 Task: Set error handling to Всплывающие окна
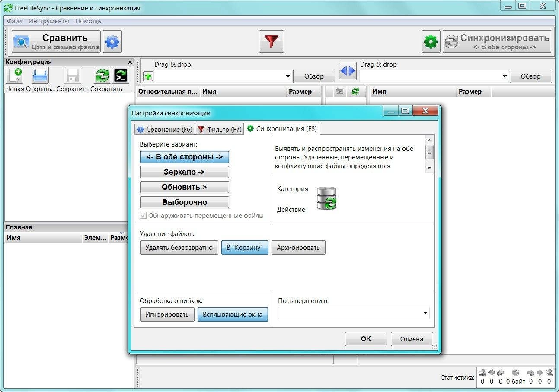(233, 314)
